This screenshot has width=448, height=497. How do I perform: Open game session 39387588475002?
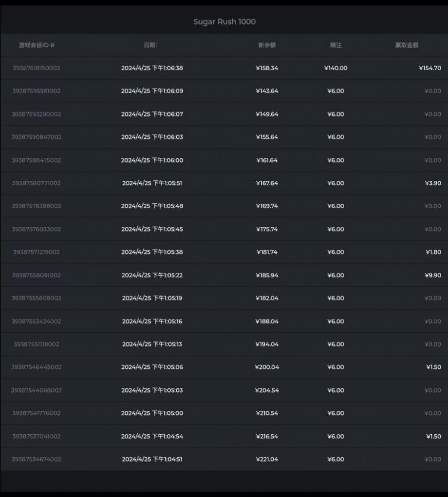[x=37, y=160]
